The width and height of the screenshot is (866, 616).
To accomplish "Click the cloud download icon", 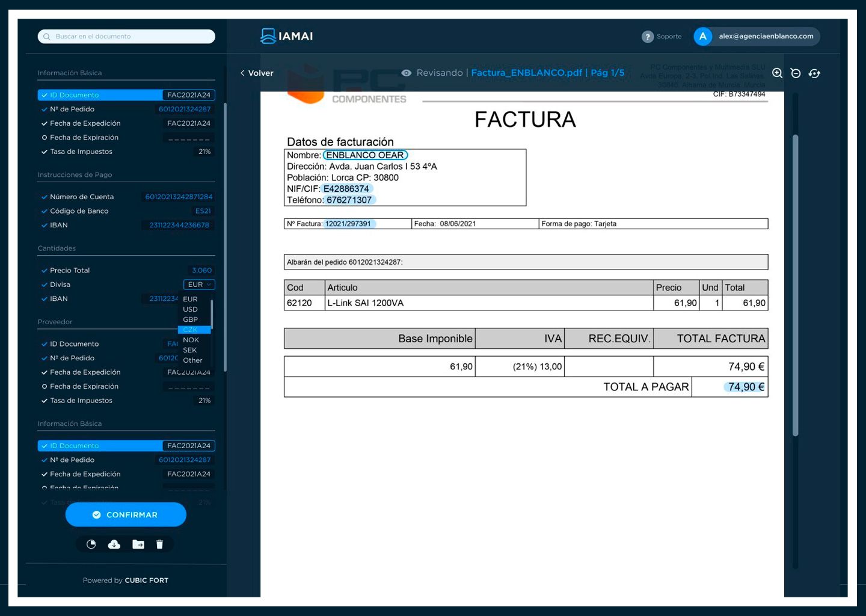I will (x=114, y=544).
